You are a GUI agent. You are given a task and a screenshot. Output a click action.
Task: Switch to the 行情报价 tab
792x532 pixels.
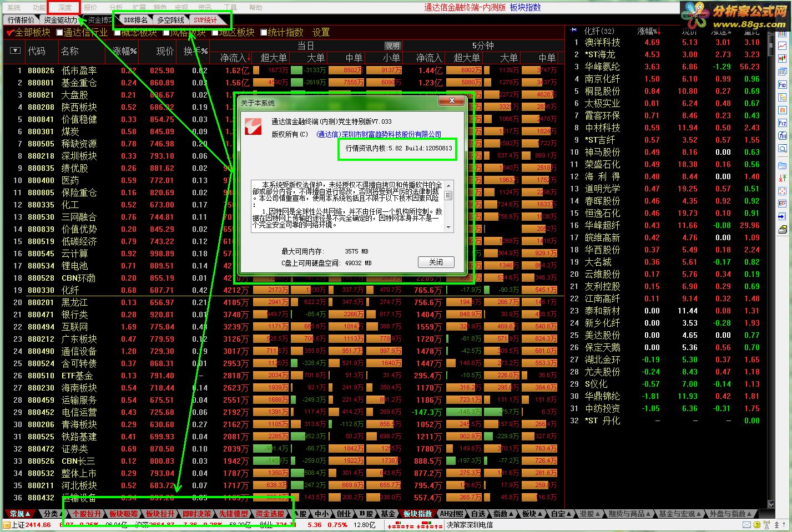point(21,20)
